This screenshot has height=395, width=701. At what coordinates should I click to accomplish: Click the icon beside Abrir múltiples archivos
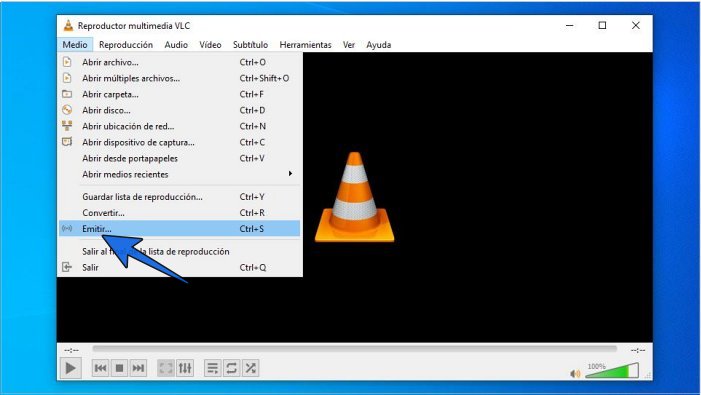click(67, 78)
